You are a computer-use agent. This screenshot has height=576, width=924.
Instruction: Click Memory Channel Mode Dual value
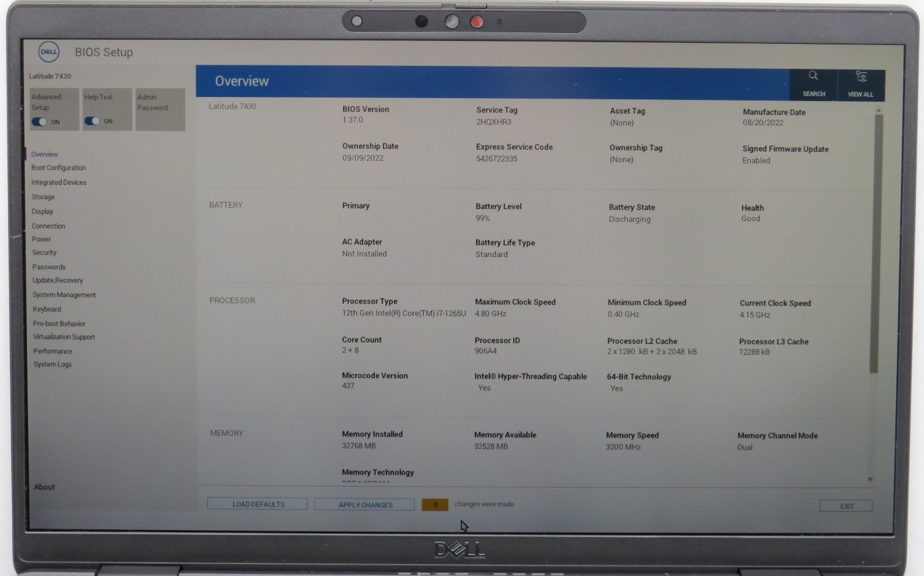[745, 447]
